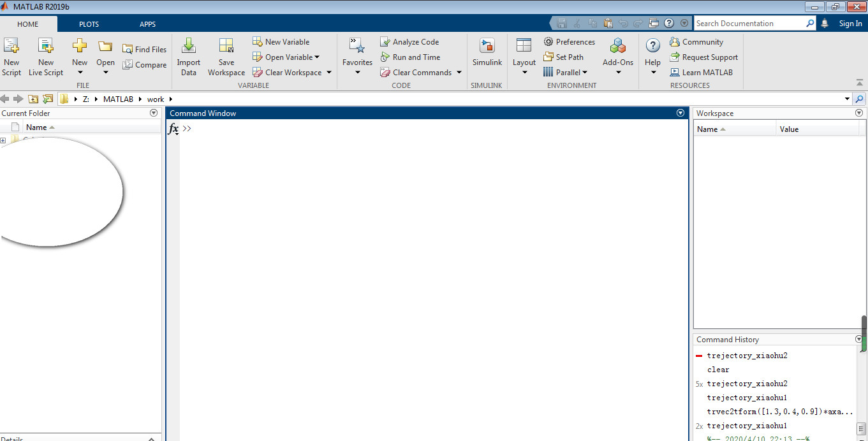Click the address bar search magnifier
The width and height of the screenshot is (868, 441).
point(860,99)
